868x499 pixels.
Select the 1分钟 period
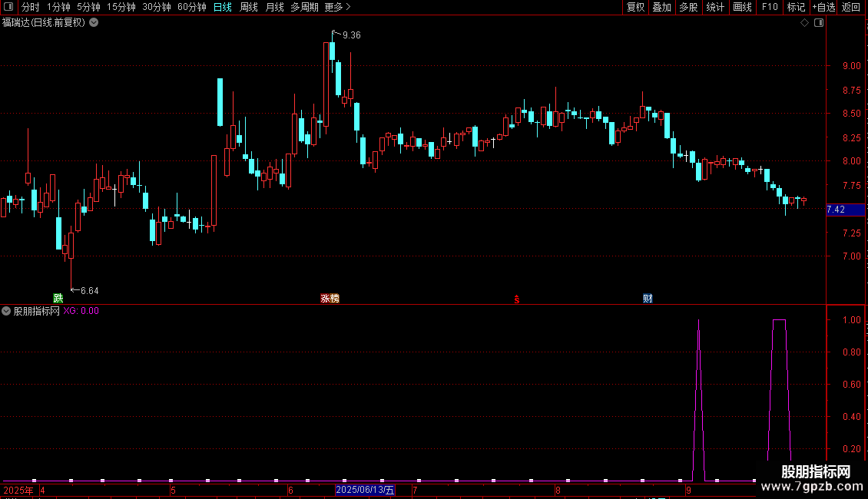(58, 7)
